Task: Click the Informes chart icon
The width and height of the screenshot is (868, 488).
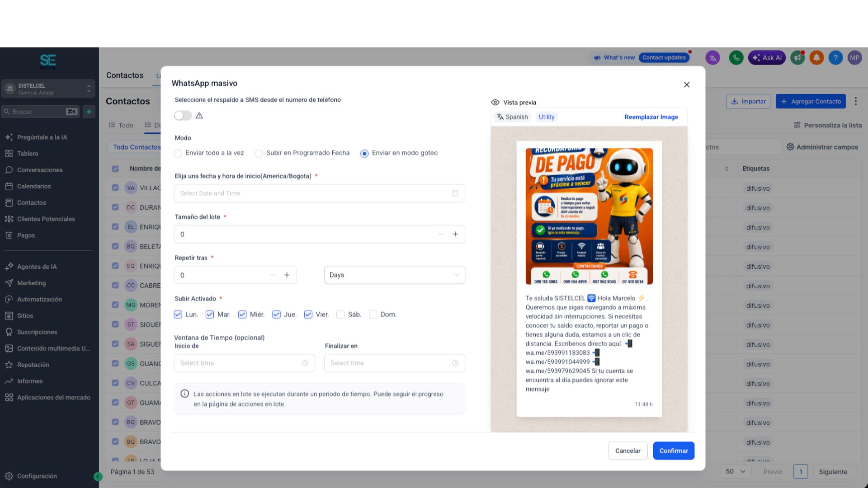Action: click(x=9, y=381)
